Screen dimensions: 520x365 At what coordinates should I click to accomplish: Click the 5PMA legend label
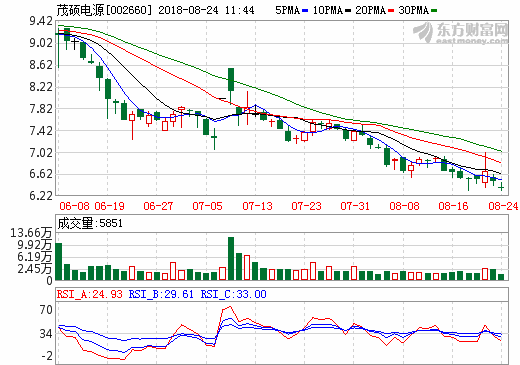pyautogui.click(x=288, y=10)
